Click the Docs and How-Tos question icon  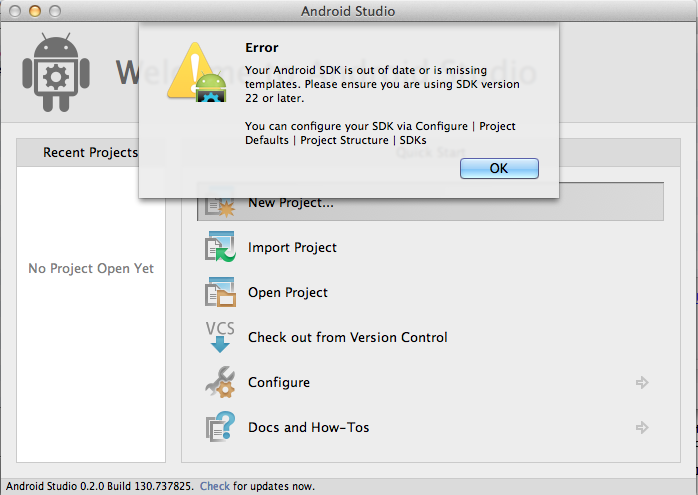tap(219, 427)
